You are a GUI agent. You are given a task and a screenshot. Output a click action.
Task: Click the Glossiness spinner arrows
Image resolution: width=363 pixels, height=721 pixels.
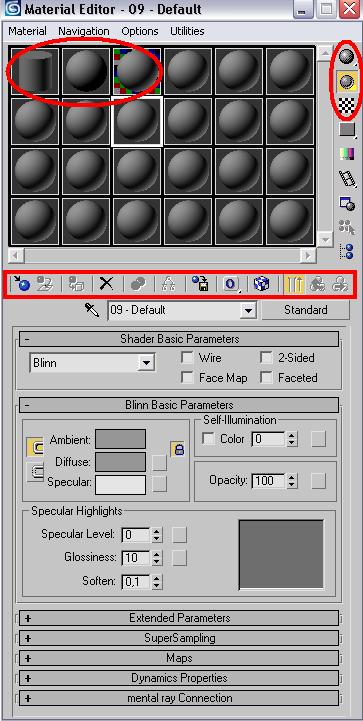point(157,558)
